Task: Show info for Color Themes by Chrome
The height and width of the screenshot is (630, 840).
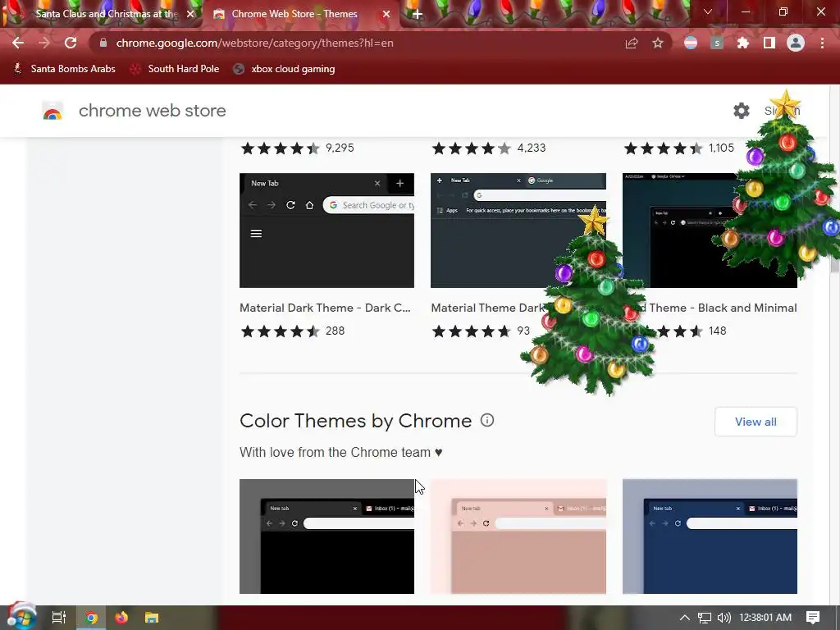Action: point(487,420)
